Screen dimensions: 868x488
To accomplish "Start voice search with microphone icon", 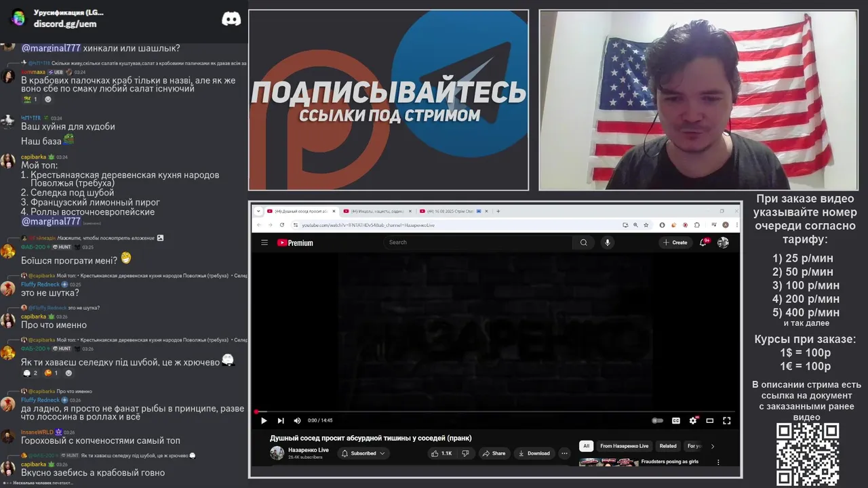I will 608,243.
